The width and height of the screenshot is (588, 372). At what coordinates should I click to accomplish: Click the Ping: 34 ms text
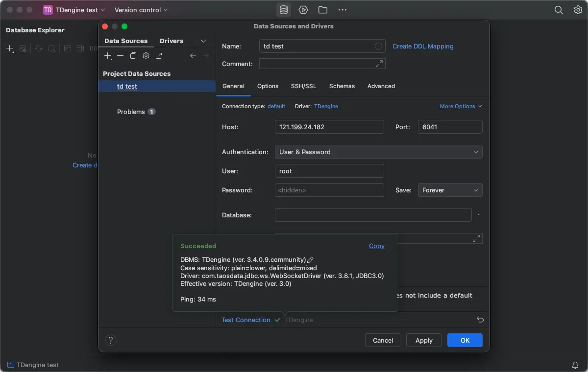click(198, 299)
